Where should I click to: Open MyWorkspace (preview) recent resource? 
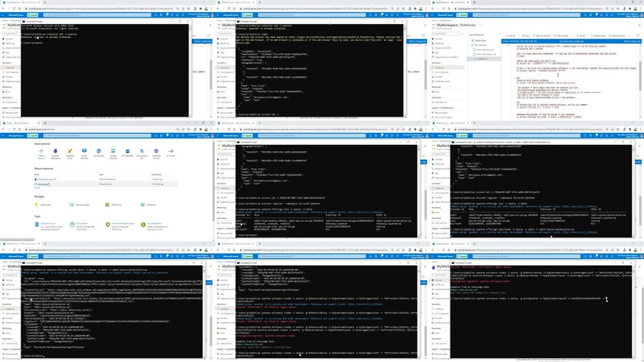coord(47,179)
